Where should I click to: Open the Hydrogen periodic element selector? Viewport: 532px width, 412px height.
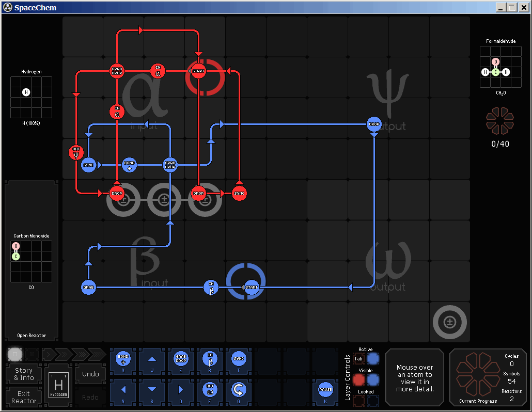click(x=58, y=385)
